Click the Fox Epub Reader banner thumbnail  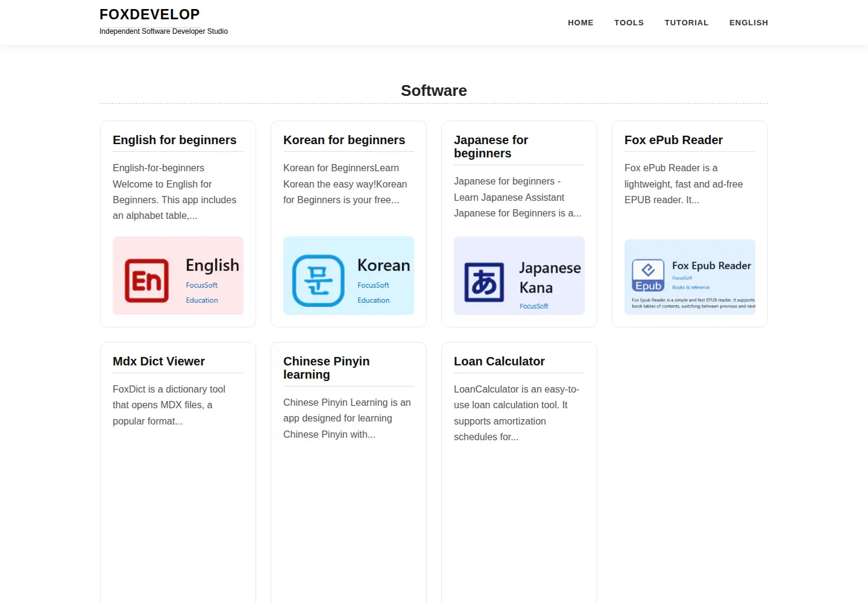690,277
